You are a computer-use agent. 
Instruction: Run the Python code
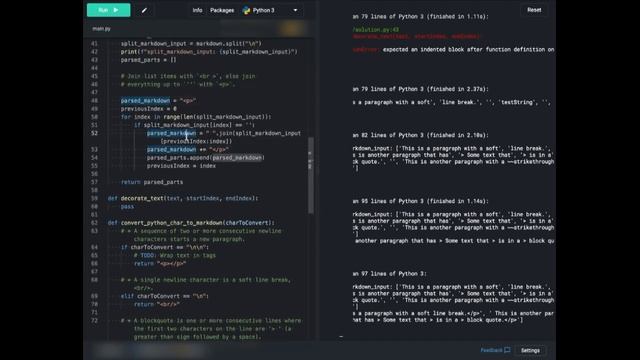pos(109,10)
